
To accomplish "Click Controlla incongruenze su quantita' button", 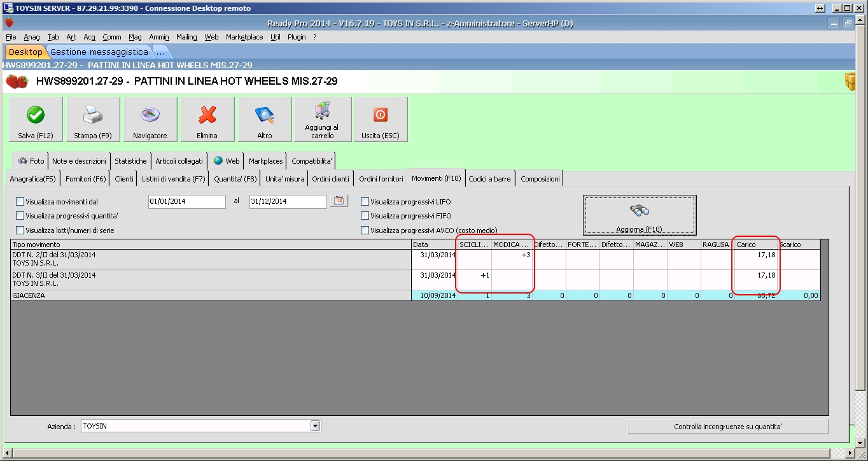I will coord(728,427).
